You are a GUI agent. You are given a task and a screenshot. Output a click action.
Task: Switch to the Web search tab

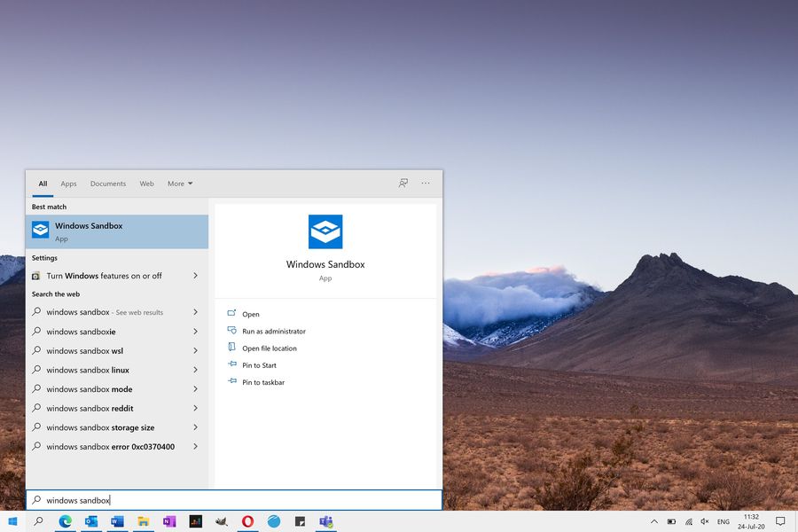(146, 184)
